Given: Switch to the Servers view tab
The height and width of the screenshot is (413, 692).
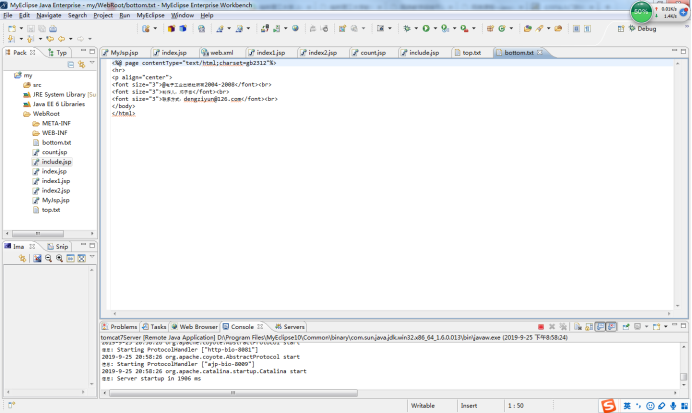Looking at the screenshot, I should (x=290, y=327).
